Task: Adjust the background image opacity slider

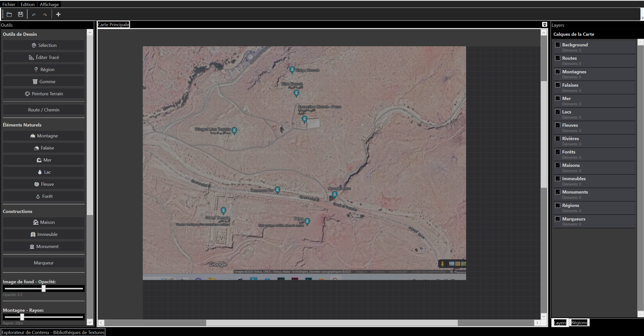Action: point(43,289)
